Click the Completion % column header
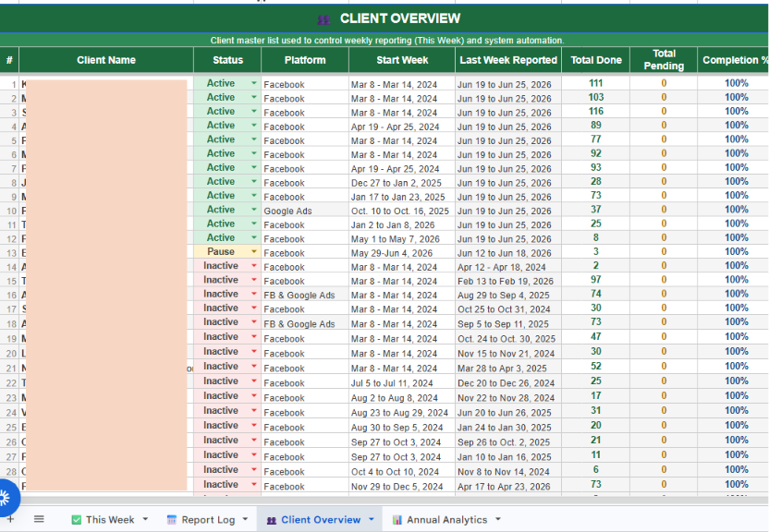769x532 pixels. pyautogui.click(x=733, y=60)
